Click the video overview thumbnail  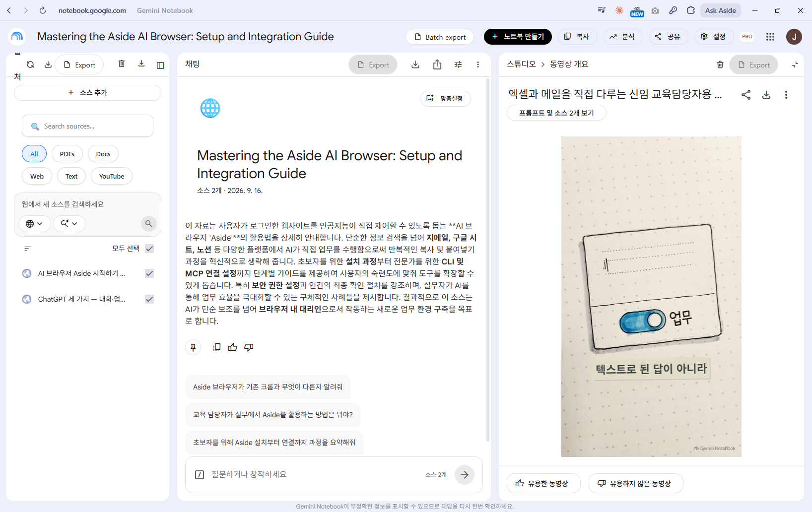click(x=651, y=297)
